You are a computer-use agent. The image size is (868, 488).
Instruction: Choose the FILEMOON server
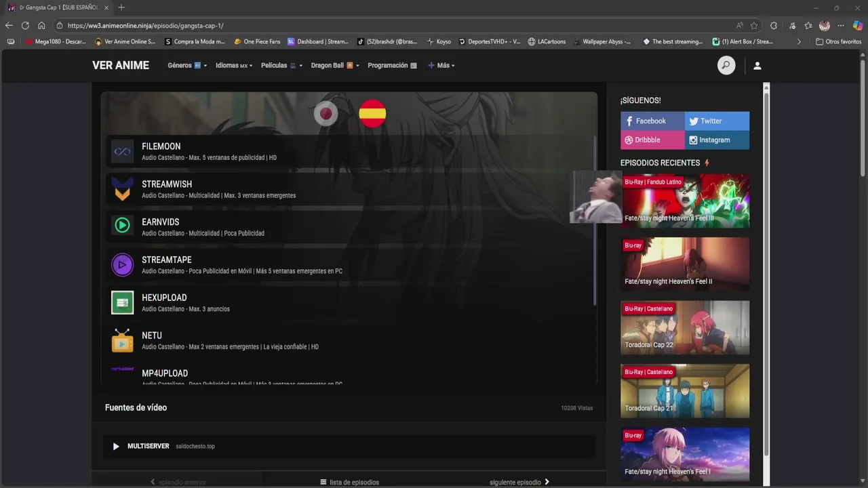coord(349,151)
